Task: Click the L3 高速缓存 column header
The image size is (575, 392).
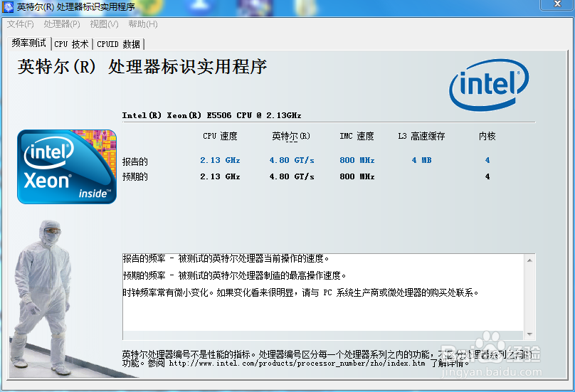Action: coord(421,136)
